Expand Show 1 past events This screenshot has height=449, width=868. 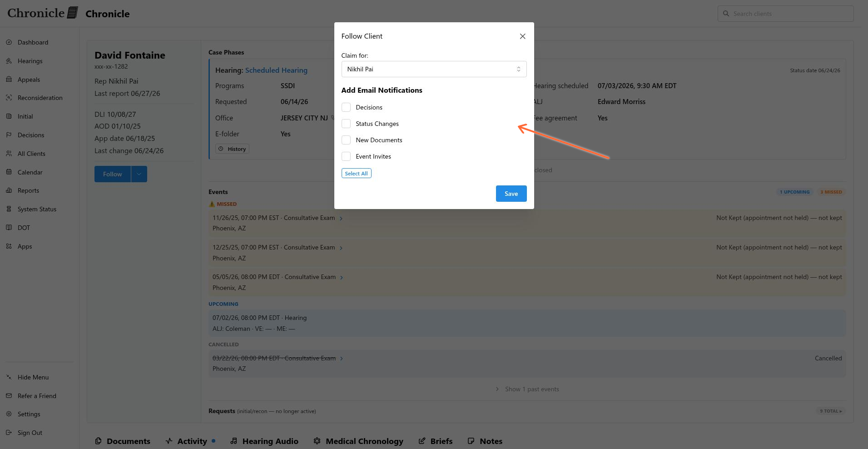tap(527, 389)
